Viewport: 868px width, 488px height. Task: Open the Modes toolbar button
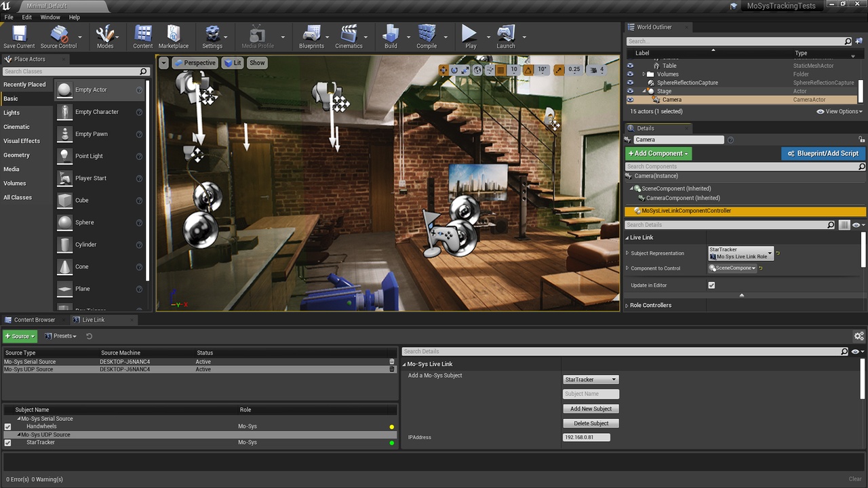105,37
